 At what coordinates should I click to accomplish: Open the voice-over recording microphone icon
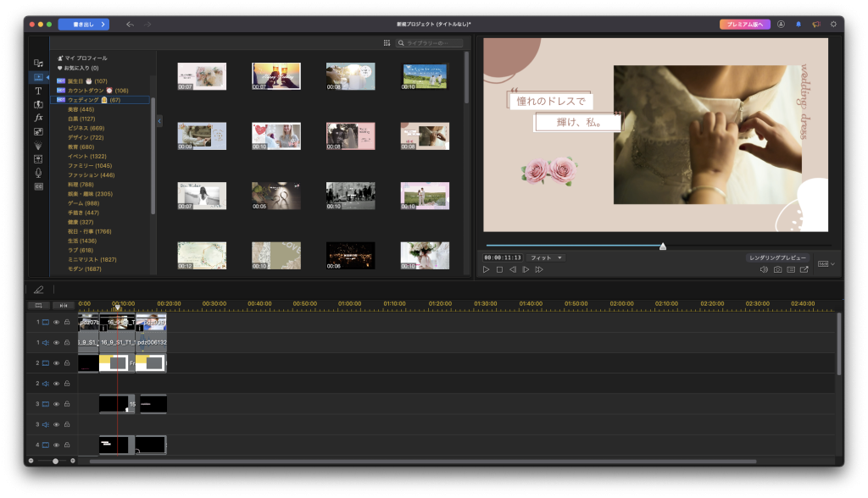click(x=38, y=172)
